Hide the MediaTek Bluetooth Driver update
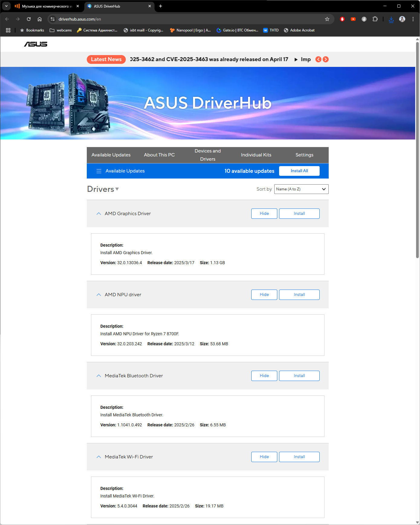This screenshot has height=525, width=420. coord(264,376)
